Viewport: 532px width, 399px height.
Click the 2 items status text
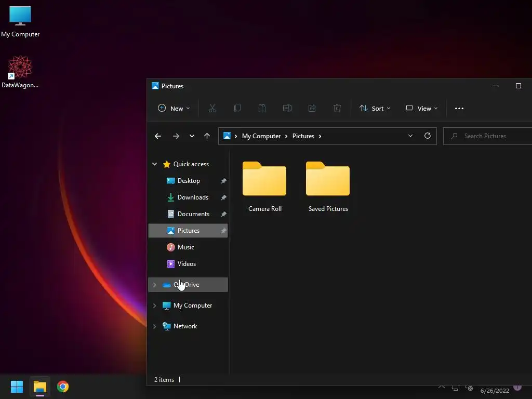[x=164, y=380]
